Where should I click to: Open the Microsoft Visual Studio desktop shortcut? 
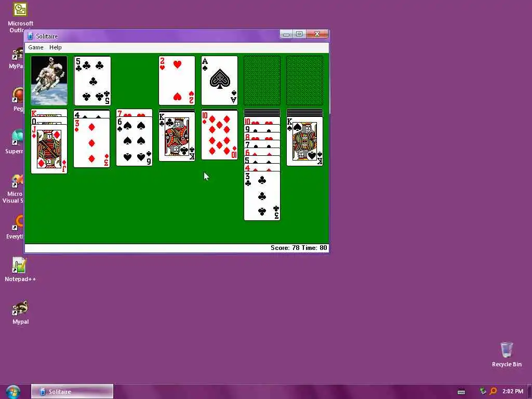(14, 189)
